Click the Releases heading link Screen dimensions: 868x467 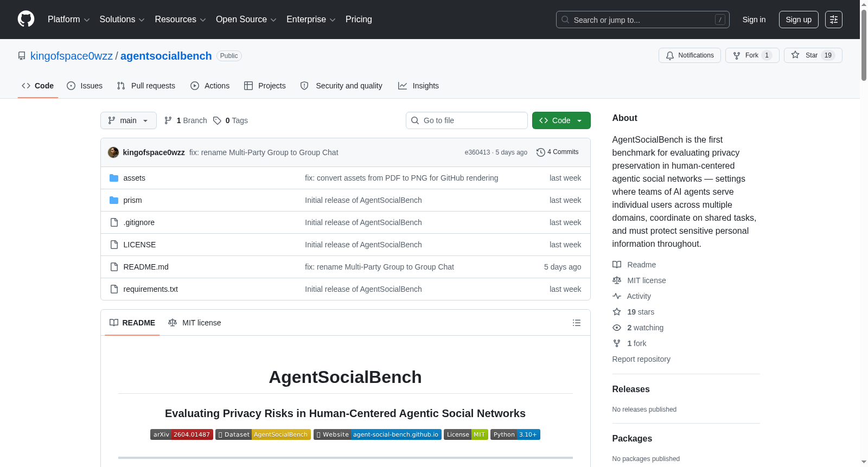coord(631,389)
